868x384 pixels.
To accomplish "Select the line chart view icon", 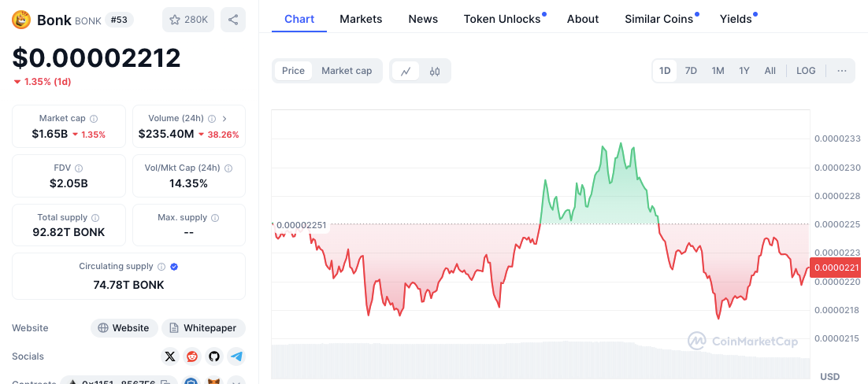I will [406, 71].
